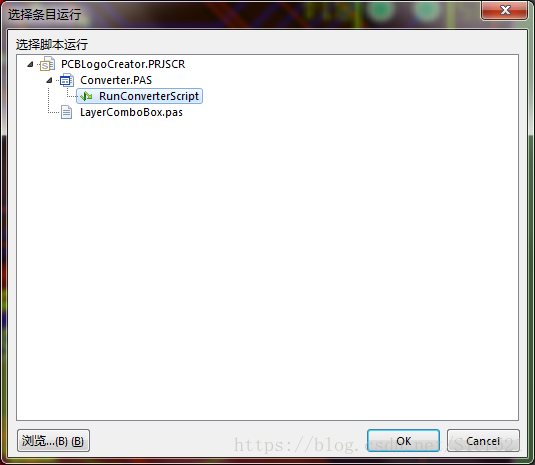
Task: Click the PCBLogoCreator project file icon
Action: pyautogui.click(x=47, y=64)
